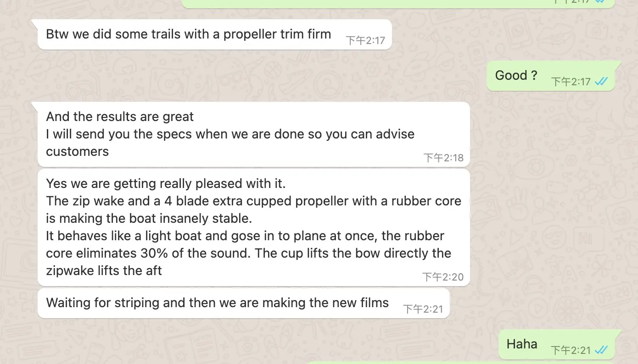
Task: Click the blue double-check on the "Good ?" message
Action: pos(601,82)
